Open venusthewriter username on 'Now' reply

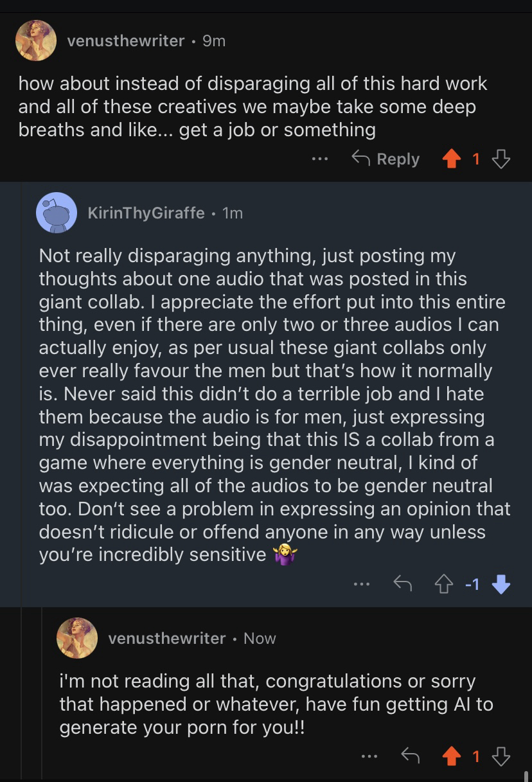(167, 638)
